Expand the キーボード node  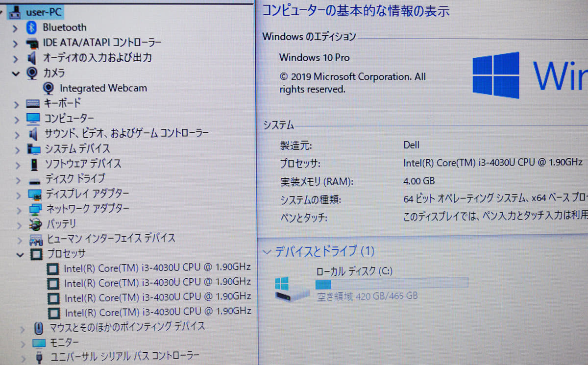coord(16,104)
